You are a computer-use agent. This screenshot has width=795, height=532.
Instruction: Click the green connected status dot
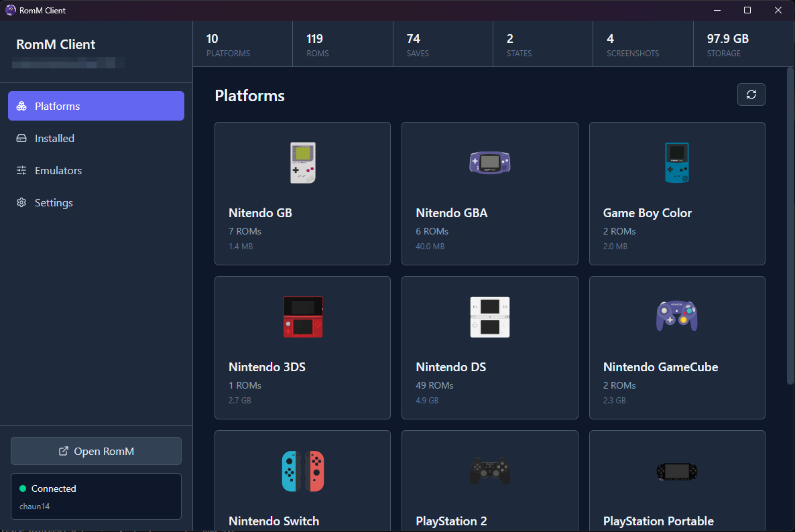click(22, 488)
